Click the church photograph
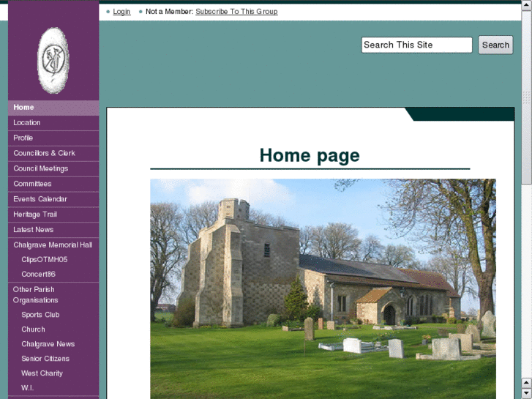This screenshot has height=399, width=532. pos(323,288)
